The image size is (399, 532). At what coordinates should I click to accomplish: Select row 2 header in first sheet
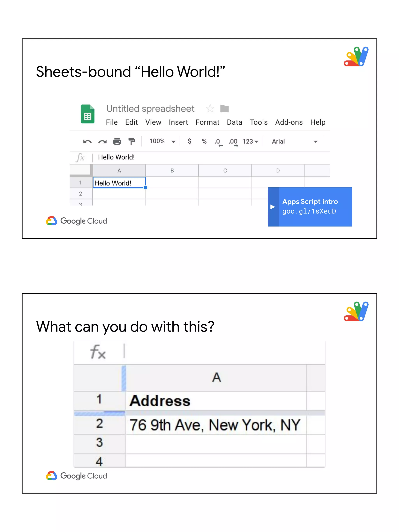pyautogui.click(x=81, y=194)
